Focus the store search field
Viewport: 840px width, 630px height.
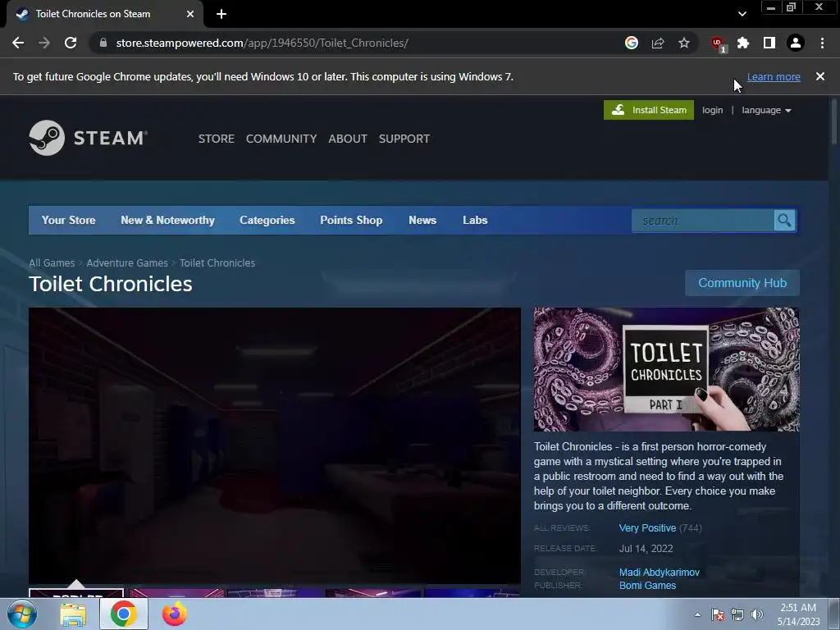703,221
